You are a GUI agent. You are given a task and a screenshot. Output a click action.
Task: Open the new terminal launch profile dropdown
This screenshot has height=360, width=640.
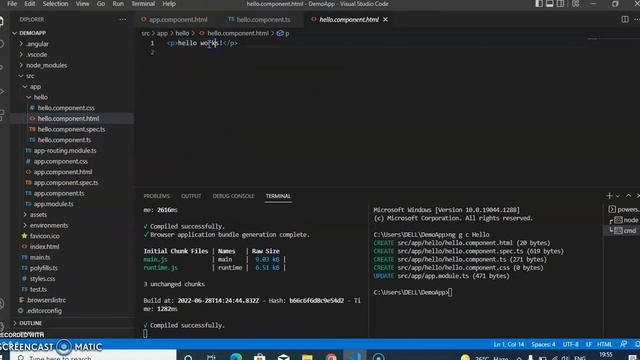[x=618, y=196]
